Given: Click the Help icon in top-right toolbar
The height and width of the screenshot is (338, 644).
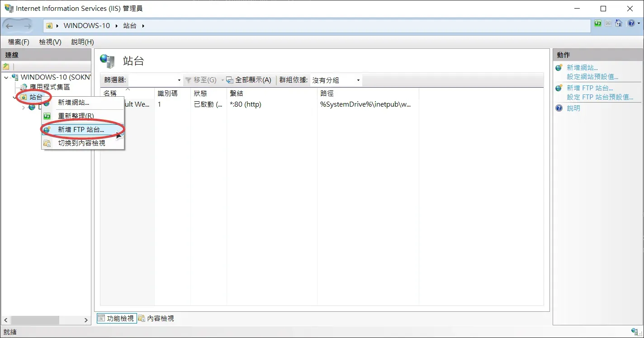Looking at the screenshot, I should (631, 23).
